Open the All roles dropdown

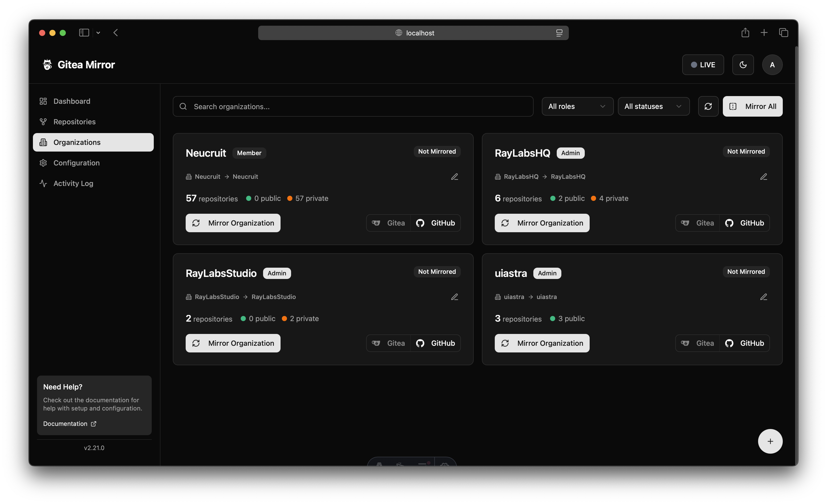[x=577, y=106]
